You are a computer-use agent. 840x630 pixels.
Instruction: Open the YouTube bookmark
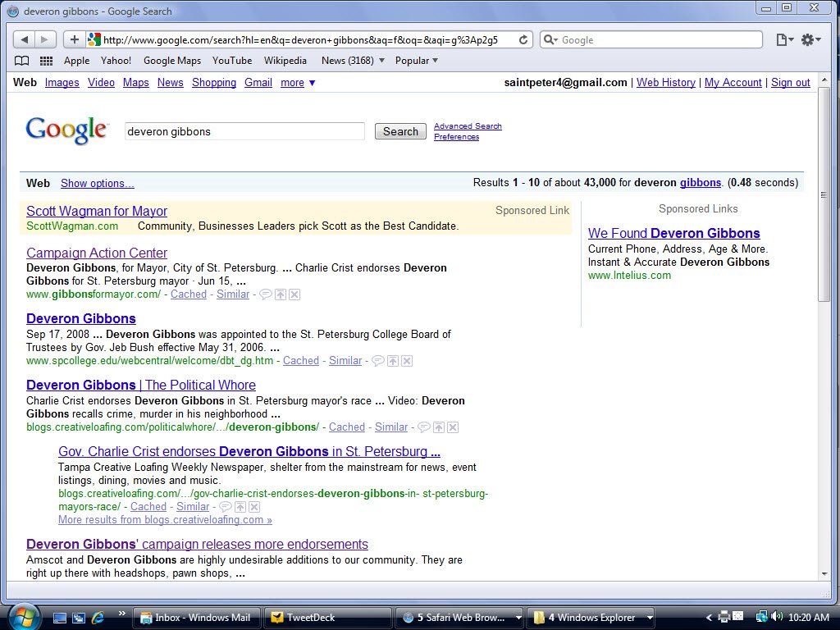click(x=232, y=61)
